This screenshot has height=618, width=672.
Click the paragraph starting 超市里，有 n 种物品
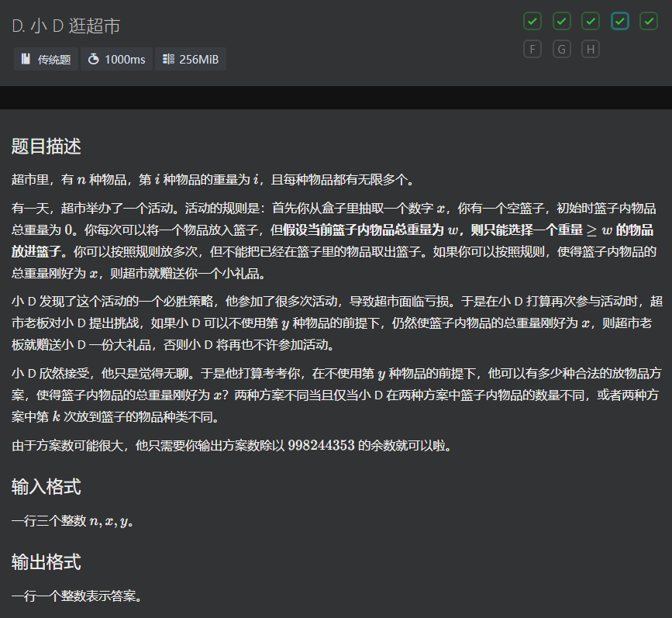point(213,180)
